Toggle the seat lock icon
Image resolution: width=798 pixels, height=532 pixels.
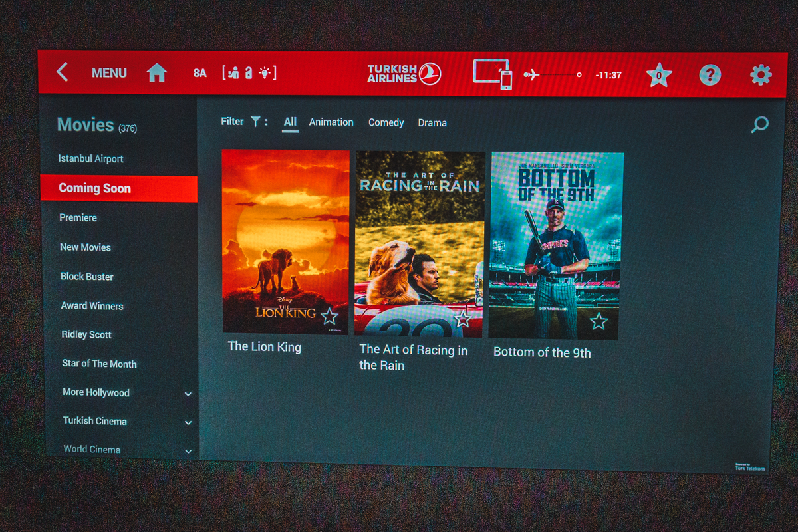[x=249, y=73]
